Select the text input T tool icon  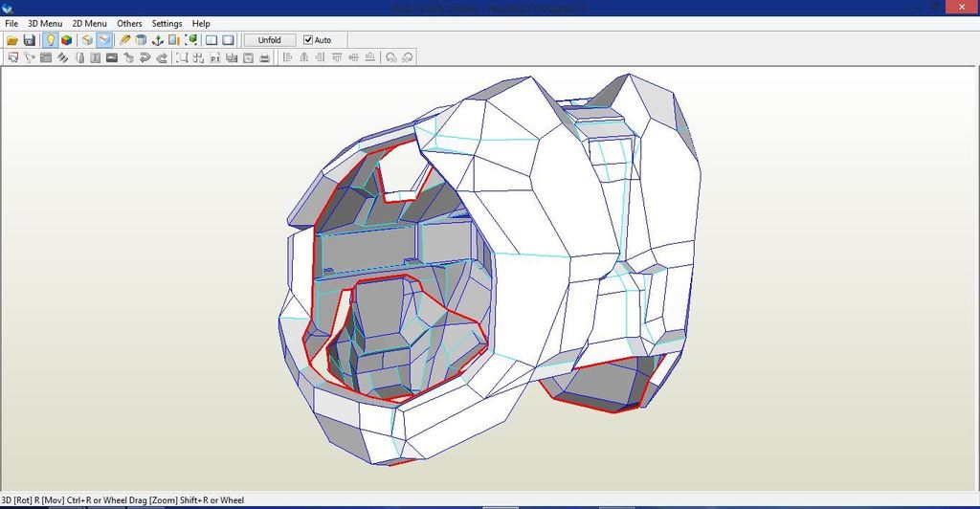click(95, 57)
